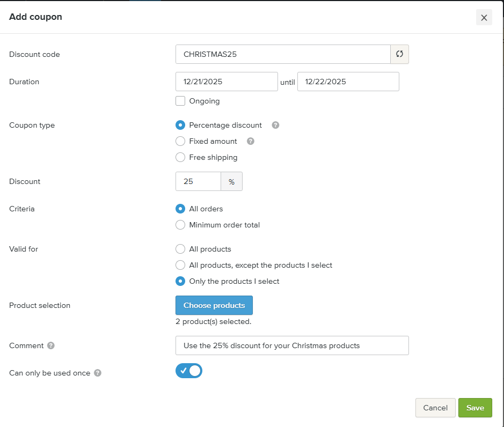Enable the Ongoing checkbox
Viewport: 504px width, 427px height.
180,101
